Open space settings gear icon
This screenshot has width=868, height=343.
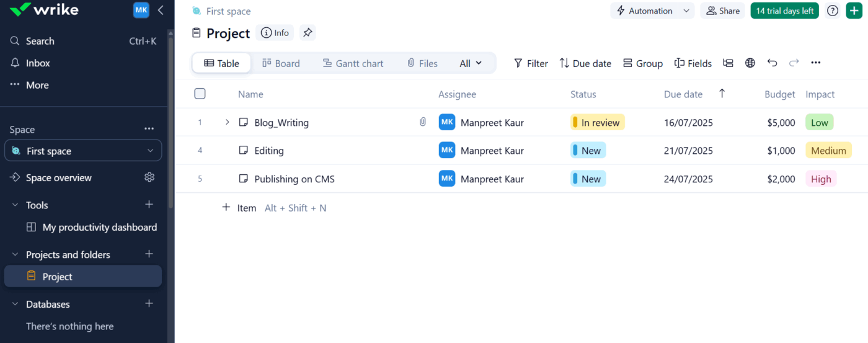click(149, 177)
